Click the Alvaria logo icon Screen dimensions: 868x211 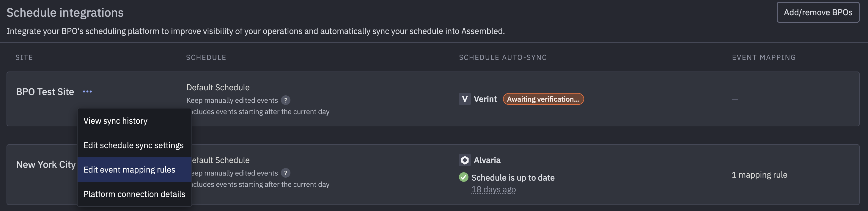pyautogui.click(x=465, y=160)
